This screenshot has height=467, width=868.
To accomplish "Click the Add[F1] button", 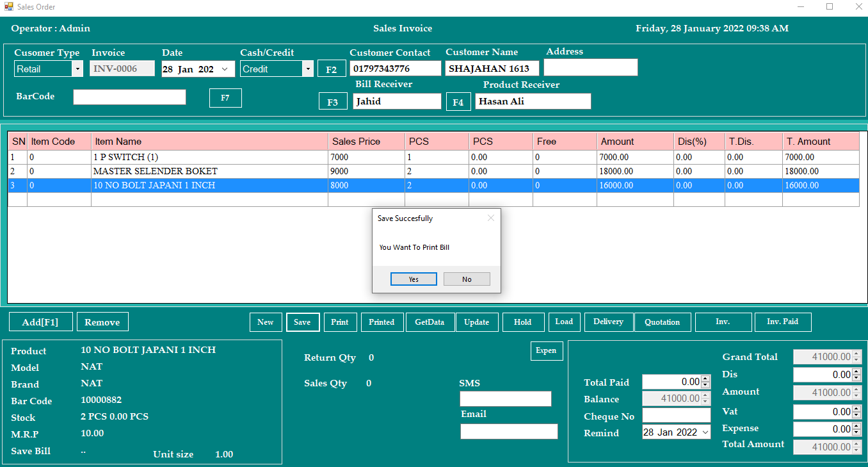I will (x=40, y=322).
